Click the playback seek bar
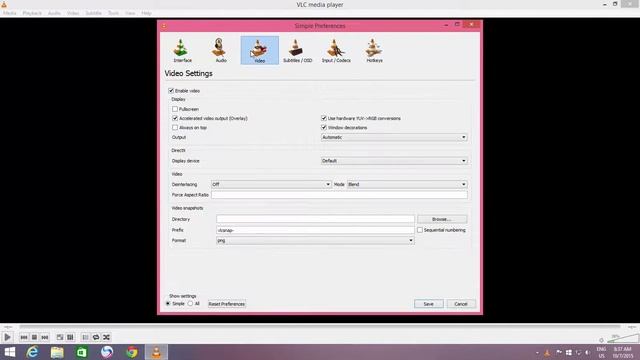 coord(320,327)
